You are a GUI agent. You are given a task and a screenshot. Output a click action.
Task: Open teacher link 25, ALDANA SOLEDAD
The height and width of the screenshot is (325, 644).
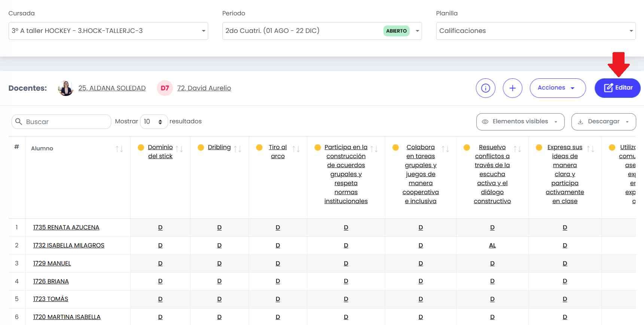tap(112, 88)
